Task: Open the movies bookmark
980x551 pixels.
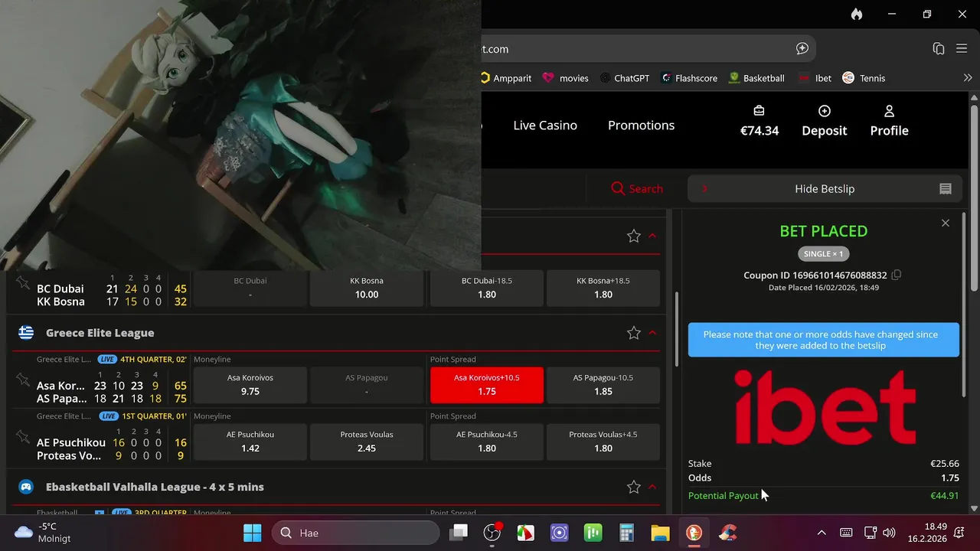Action: point(566,78)
